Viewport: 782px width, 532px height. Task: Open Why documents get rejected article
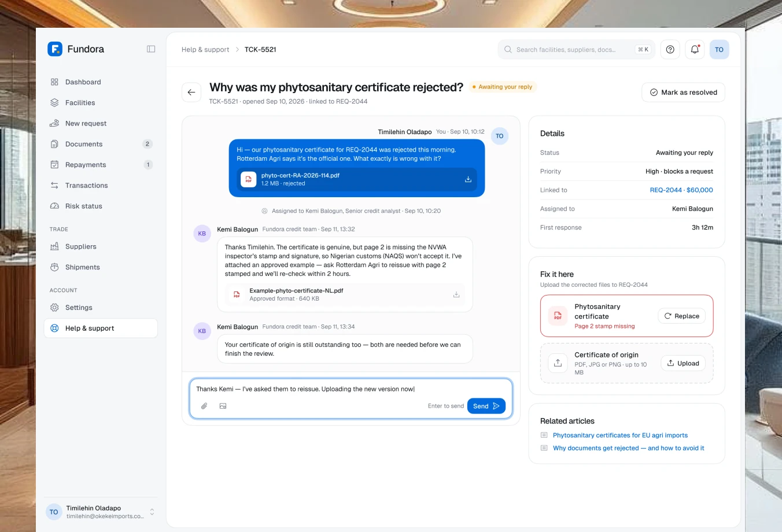pyautogui.click(x=628, y=448)
